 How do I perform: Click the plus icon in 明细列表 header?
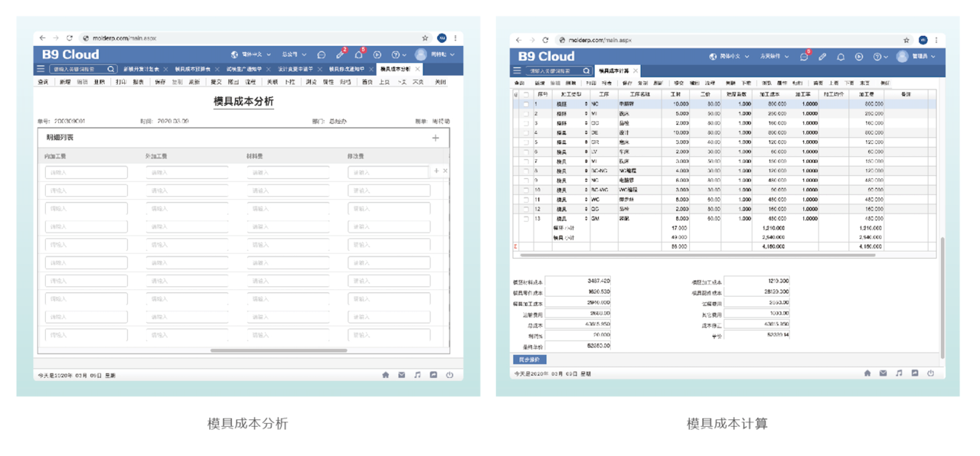pyautogui.click(x=436, y=138)
